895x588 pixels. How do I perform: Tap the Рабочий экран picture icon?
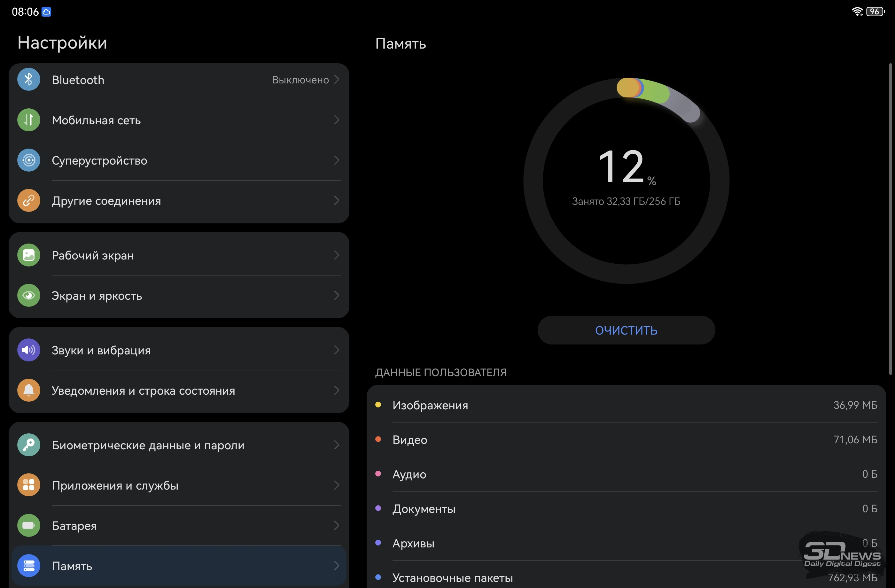point(28,255)
